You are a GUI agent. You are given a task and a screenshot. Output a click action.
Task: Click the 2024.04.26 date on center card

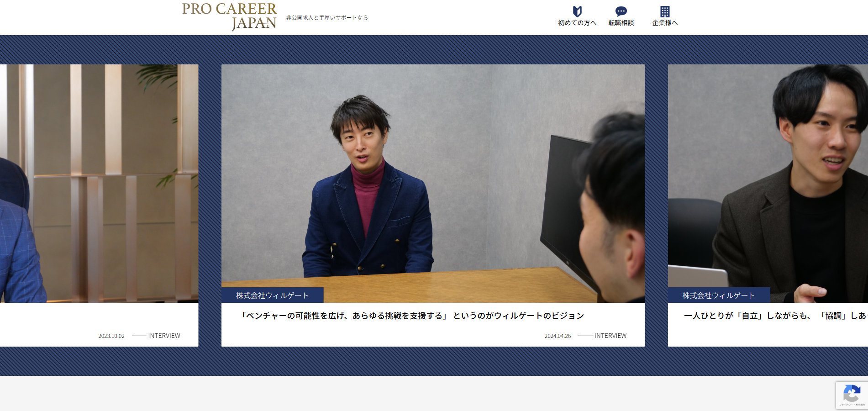click(558, 336)
